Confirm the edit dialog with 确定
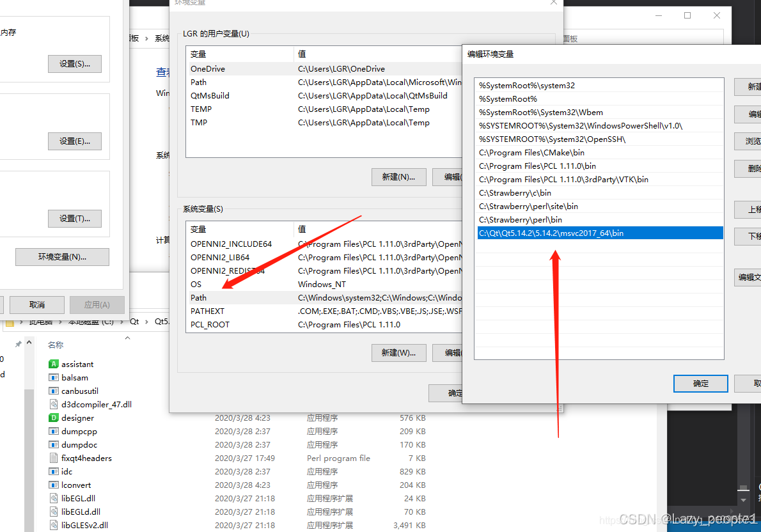The image size is (761, 532). [x=700, y=384]
